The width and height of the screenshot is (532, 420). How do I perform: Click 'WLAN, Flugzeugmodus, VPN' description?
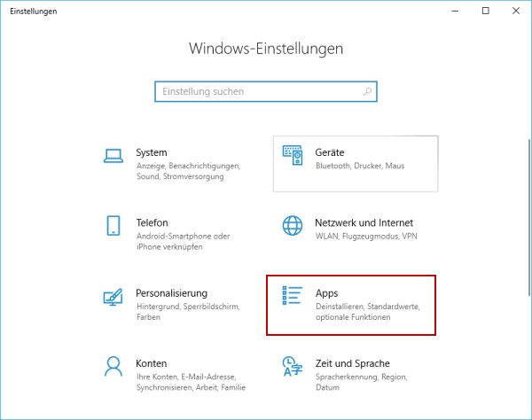[366, 237]
